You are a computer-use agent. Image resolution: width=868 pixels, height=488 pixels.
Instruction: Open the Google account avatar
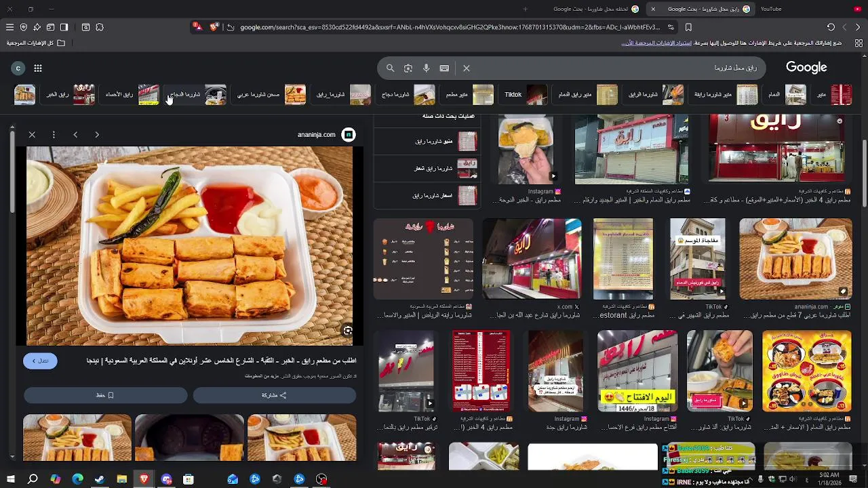(18, 68)
